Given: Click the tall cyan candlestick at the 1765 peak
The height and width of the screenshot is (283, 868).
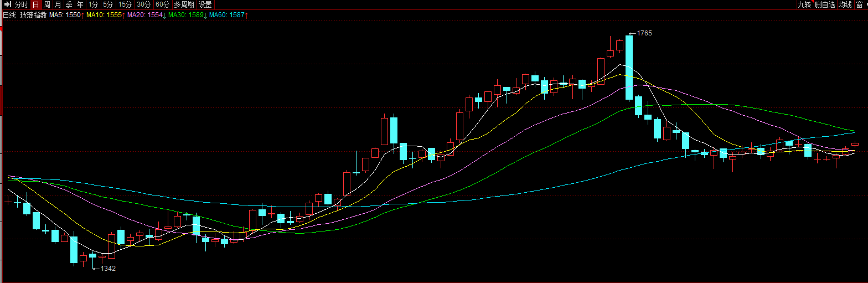Looking at the screenshot, I should (x=629, y=68).
